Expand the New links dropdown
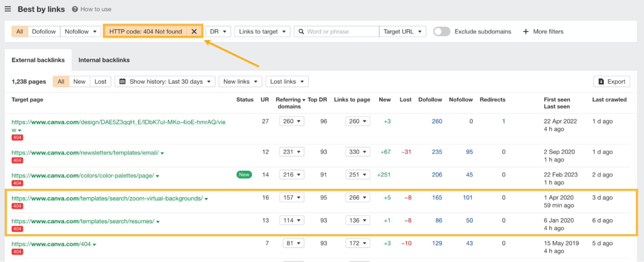 240,81
